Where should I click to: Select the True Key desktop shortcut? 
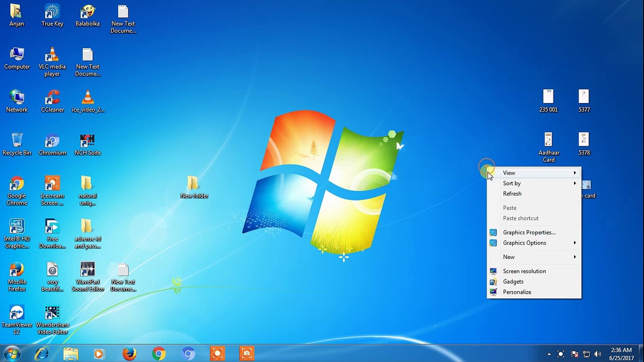52,16
